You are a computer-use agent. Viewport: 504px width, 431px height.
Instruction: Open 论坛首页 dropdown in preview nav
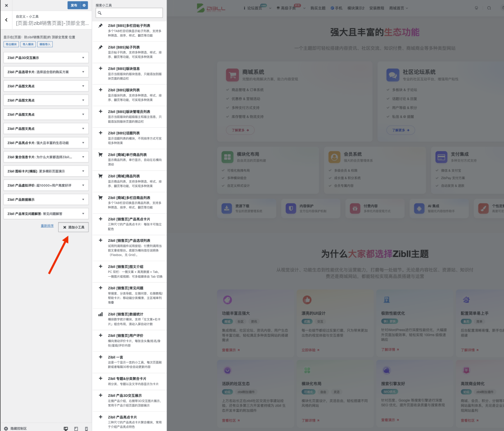coord(257,8)
